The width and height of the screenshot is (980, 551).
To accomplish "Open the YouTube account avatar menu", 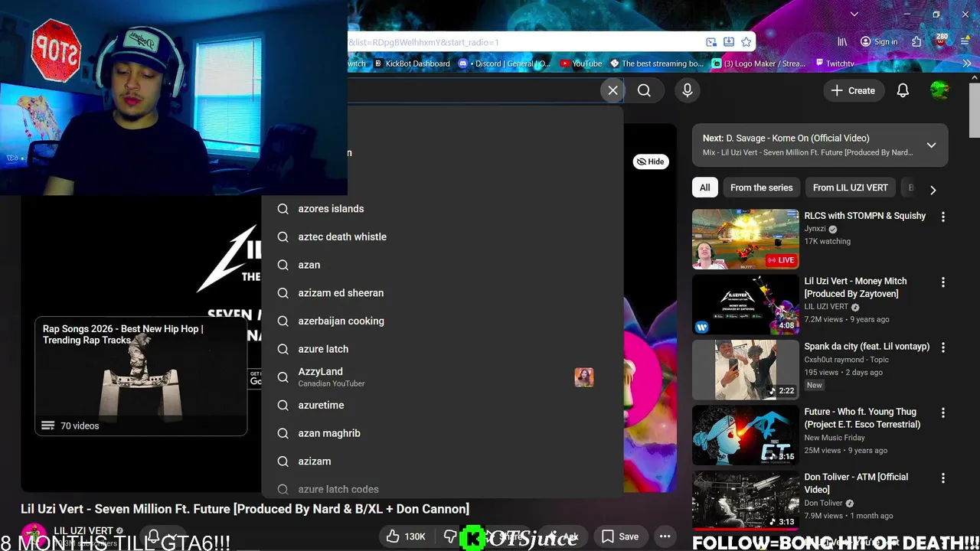I will (939, 90).
